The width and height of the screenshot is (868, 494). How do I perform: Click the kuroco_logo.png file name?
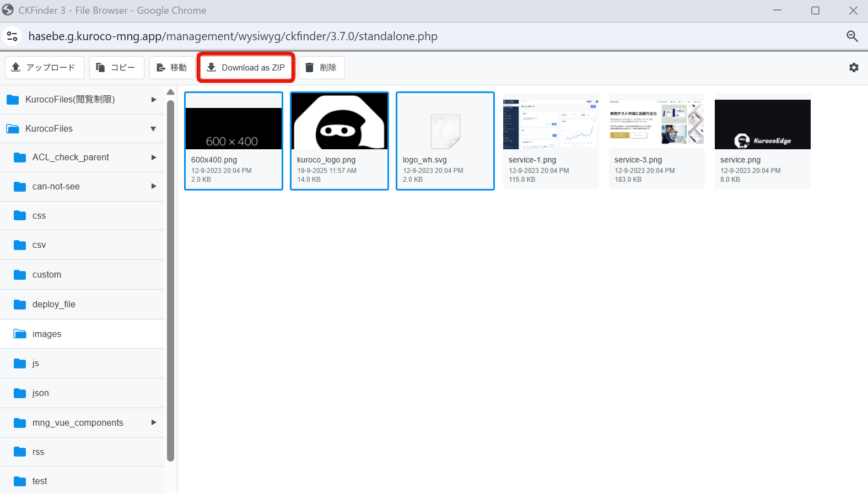click(x=326, y=160)
